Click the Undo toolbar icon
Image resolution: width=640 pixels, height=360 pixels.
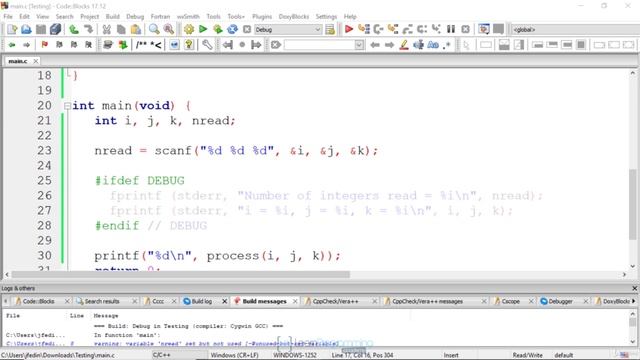74,29
